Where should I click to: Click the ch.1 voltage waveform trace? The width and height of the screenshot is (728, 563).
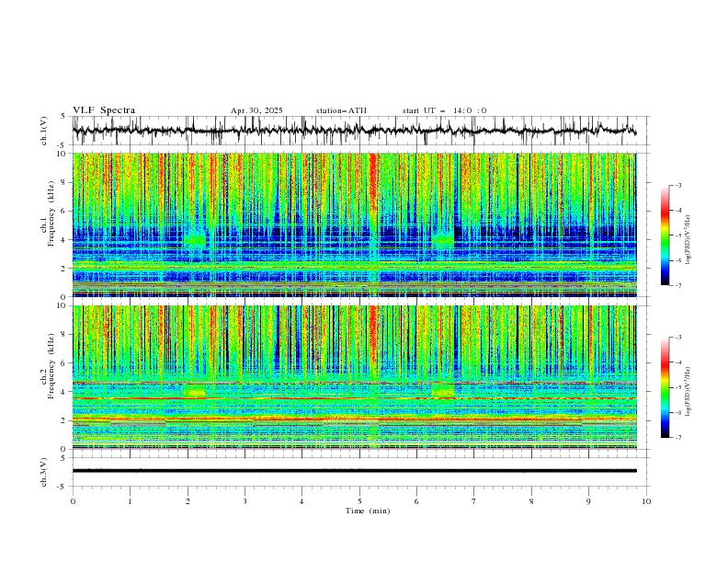pos(354,131)
